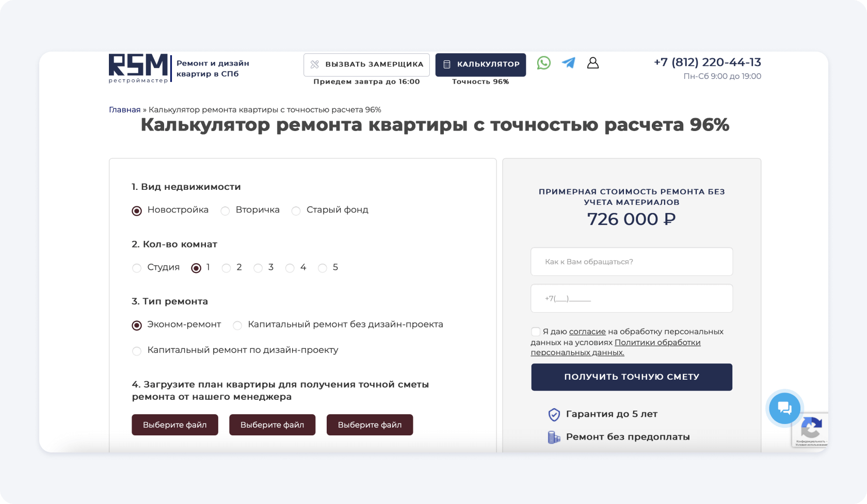Focus the Как к Вам обращаться name field
Screen dimensions: 867x504
tap(631, 262)
